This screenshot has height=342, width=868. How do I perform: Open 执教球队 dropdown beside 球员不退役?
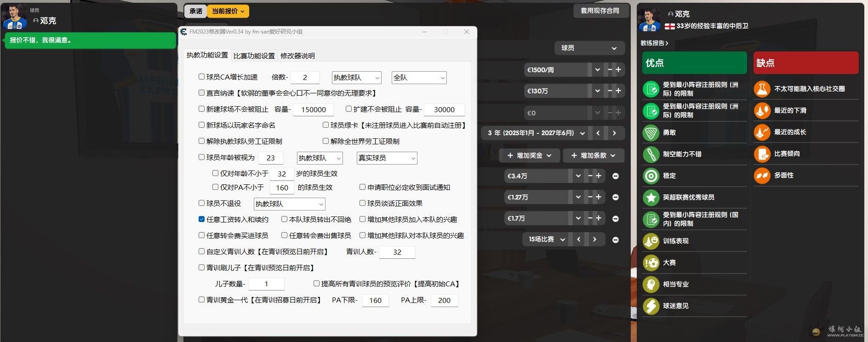pos(289,204)
